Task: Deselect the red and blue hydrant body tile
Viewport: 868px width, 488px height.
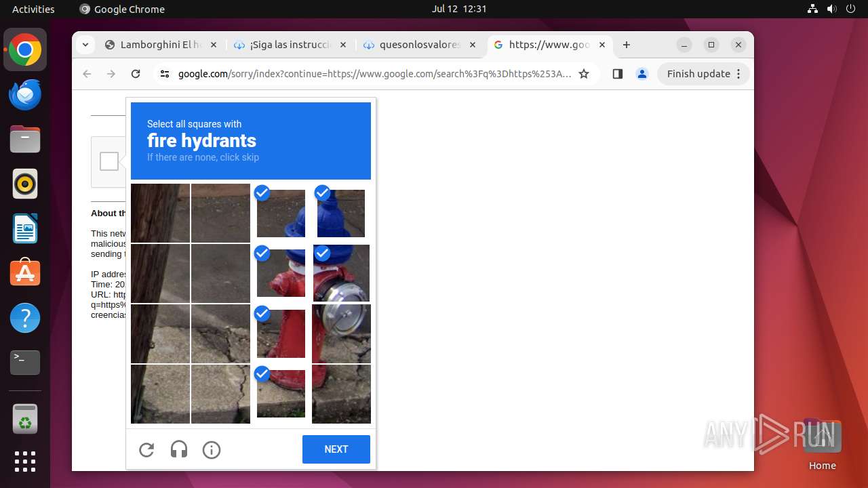Action: point(281,273)
